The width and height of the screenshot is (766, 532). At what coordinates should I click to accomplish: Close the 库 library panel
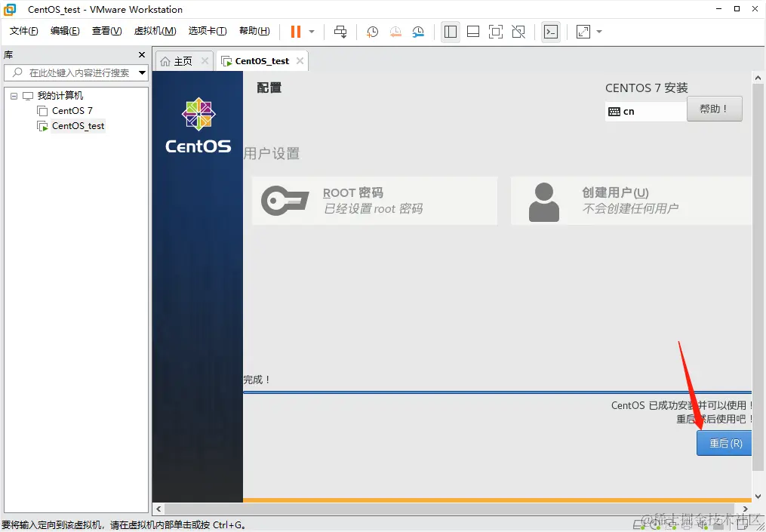click(142, 55)
